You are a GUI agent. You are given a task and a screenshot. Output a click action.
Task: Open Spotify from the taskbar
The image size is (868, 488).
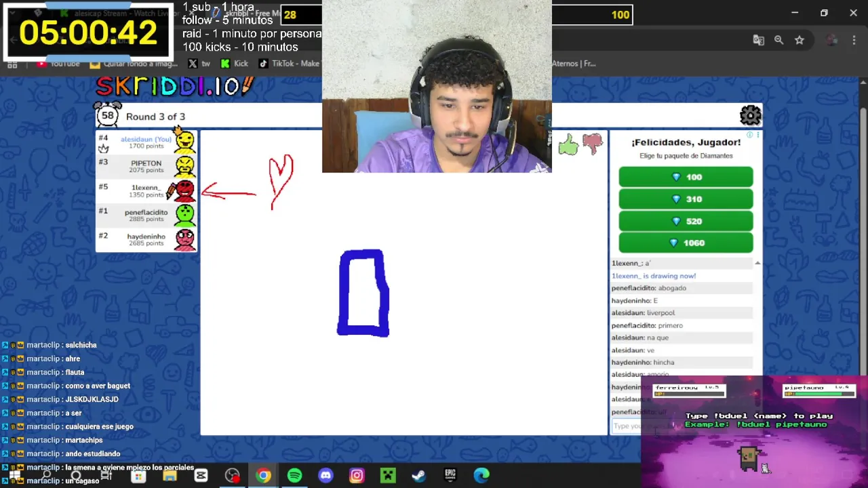pyautogui.click(x=294, y=475)
